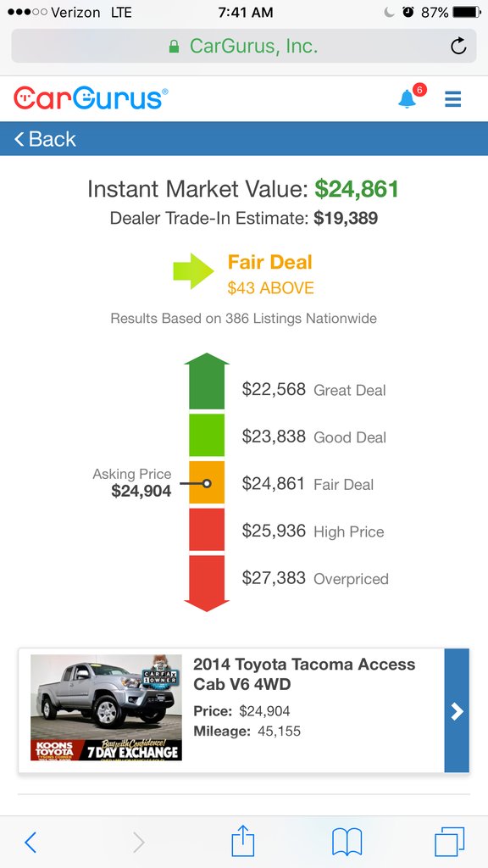Tap the red Overpriced arrow segment
Viewport: 488px width, 868px height.
(x=207, y=583)
